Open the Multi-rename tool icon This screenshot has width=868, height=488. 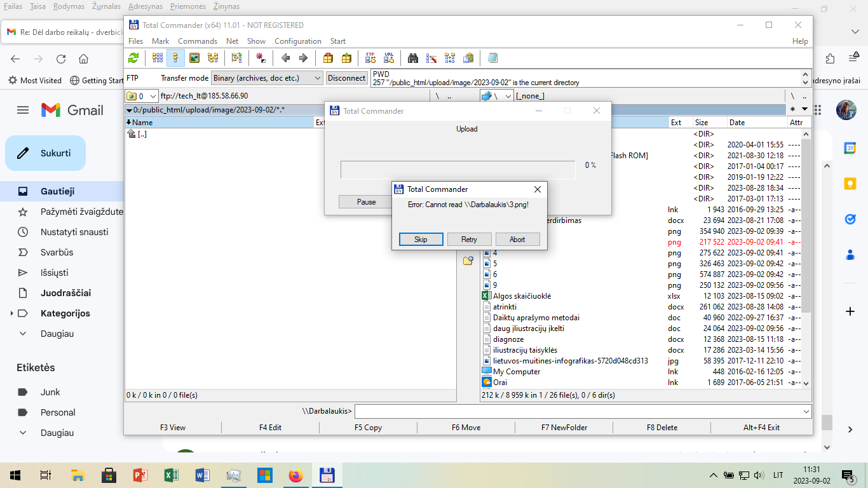(431, 58)
